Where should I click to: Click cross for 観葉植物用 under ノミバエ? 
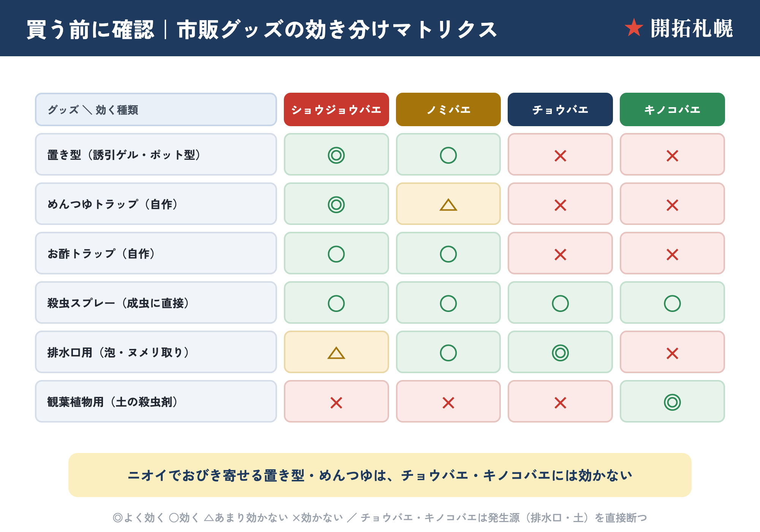point(448,402)
